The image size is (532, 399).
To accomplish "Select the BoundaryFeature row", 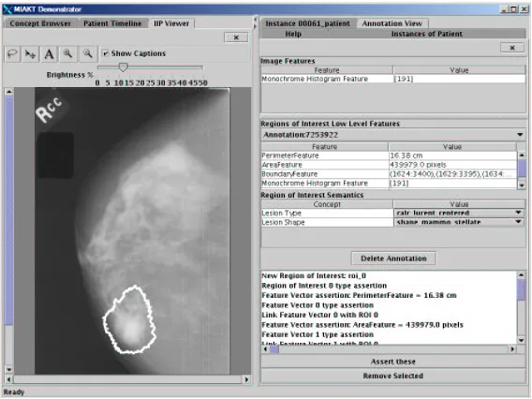I will [389, 173].
